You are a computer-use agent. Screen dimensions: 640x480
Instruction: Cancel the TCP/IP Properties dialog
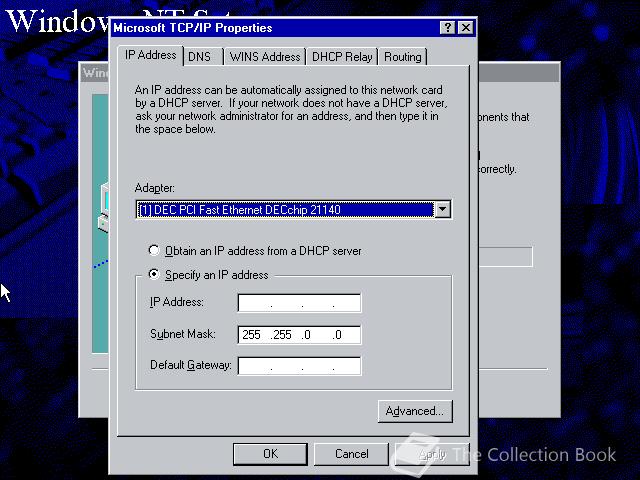(351, 454)
